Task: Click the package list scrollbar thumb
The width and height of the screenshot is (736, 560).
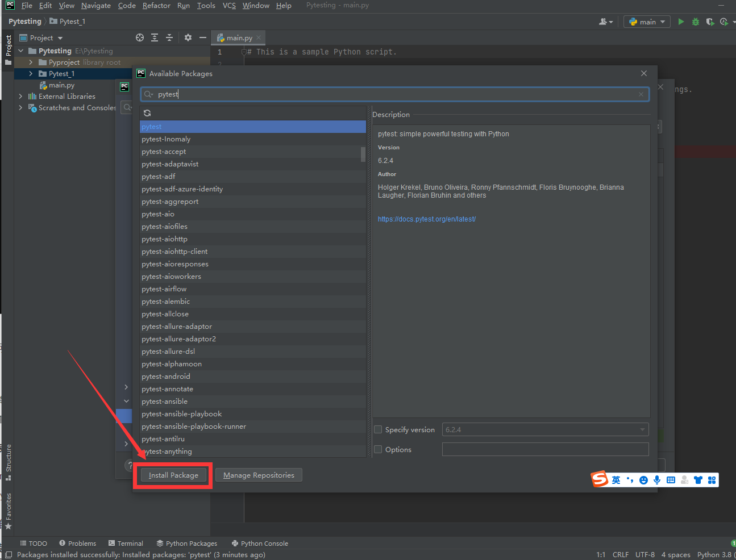Action: click(363, 154)
